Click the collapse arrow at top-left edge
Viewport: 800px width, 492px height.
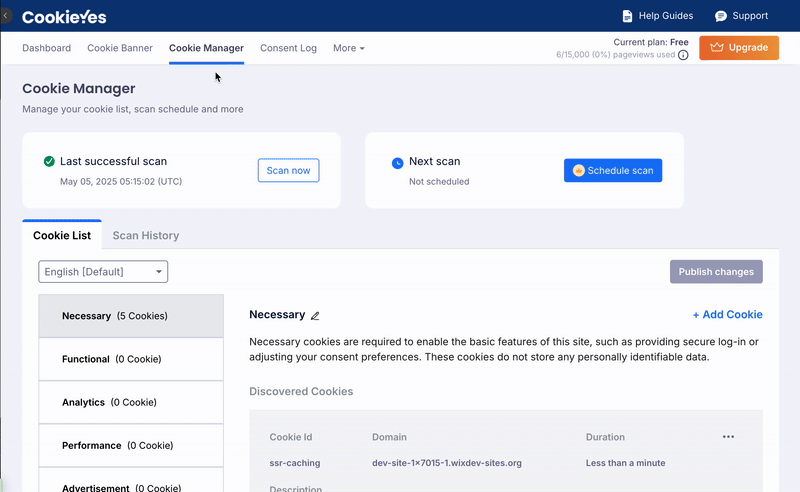click(x=5, y=16)
